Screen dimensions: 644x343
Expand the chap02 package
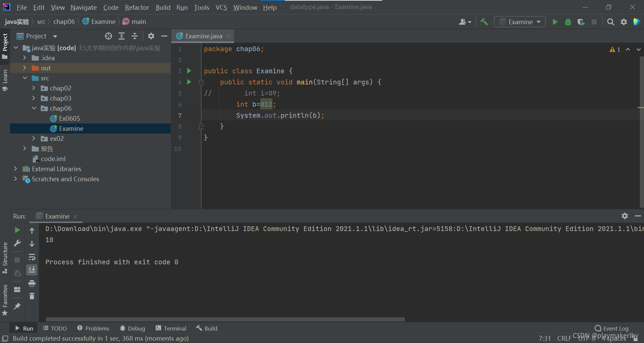(x=34, y=88)
